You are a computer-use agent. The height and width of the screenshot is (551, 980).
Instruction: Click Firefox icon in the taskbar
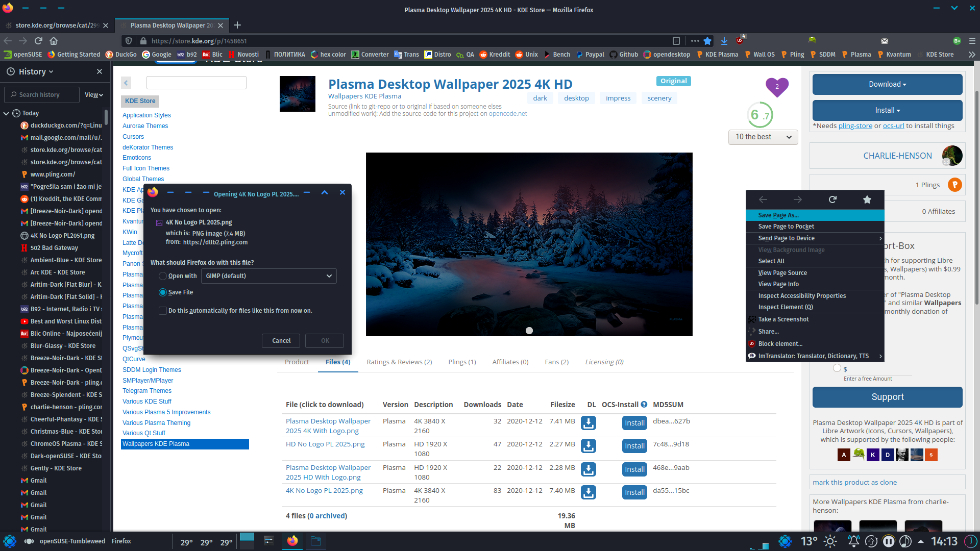[292, 541]
